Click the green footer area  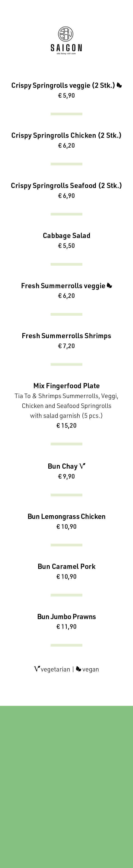pyautogui.click(x=66, y=786)
